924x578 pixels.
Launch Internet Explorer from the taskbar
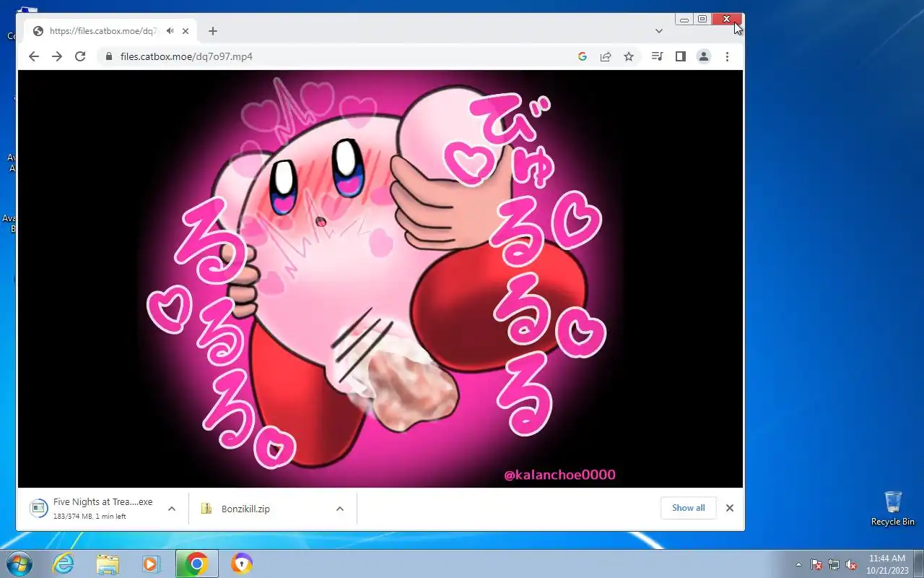pyautogui.click(x=64, y=564)
